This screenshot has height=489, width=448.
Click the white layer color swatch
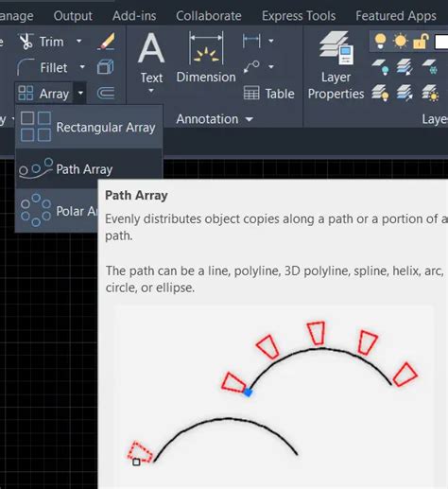pos(441,42)
